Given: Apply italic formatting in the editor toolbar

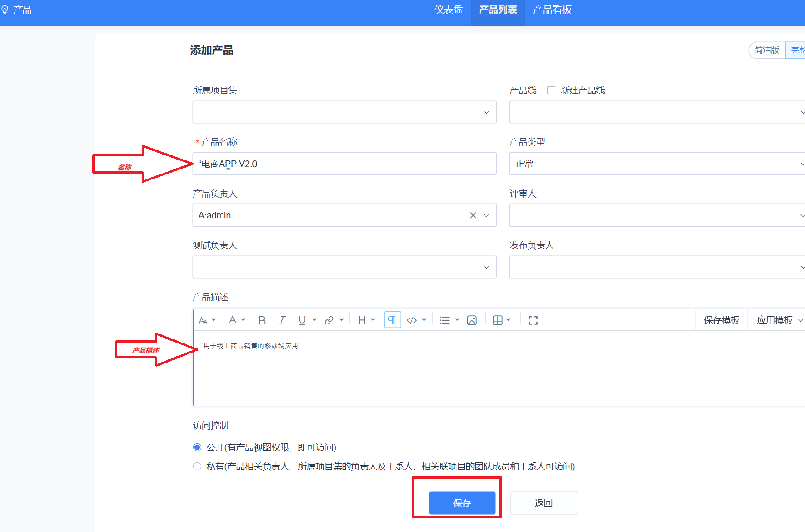Looking at the screenshot, I should point(282,320).
